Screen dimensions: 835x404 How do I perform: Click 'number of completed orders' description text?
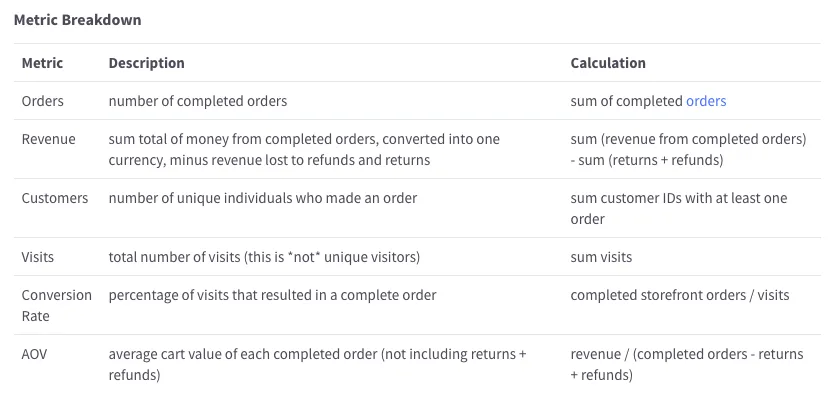coord(198,101)
